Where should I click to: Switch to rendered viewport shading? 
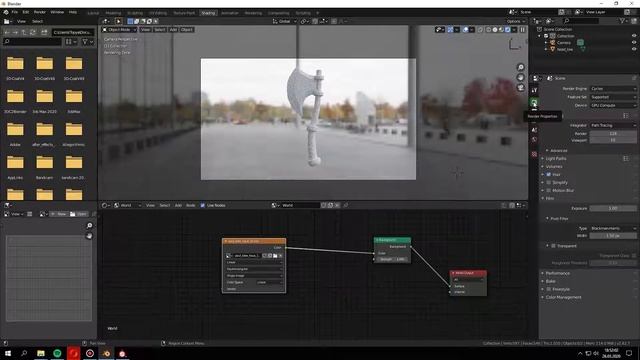tap(507, 30)
